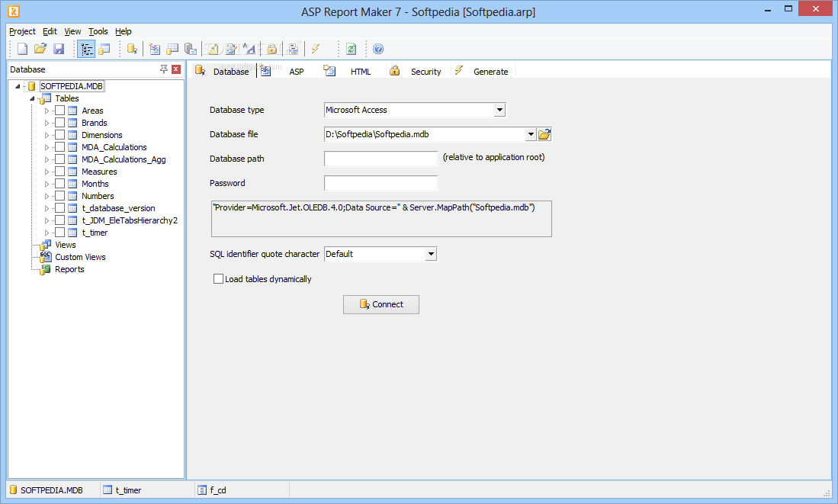Click the Connect button
The image size is (838, 504).
pyautogui.click(x=381, y=305)
